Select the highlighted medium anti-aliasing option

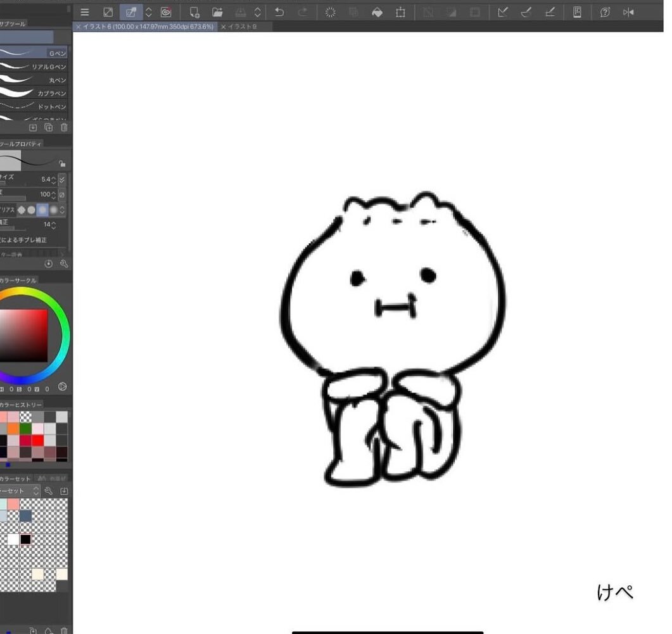pos(42,210)
